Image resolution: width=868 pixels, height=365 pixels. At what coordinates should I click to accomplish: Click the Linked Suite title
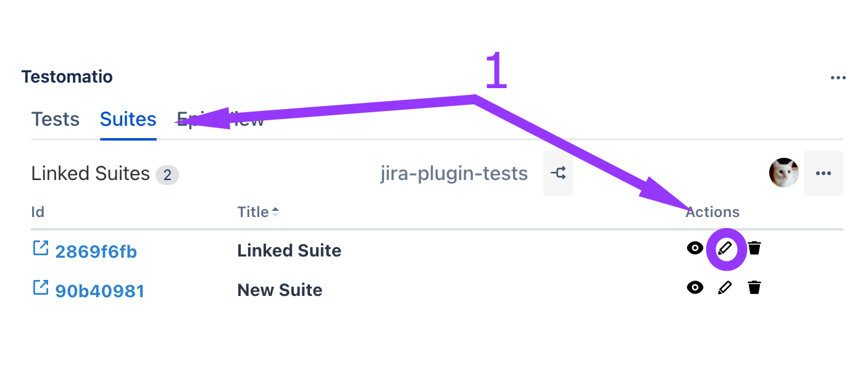click(289, 250)
